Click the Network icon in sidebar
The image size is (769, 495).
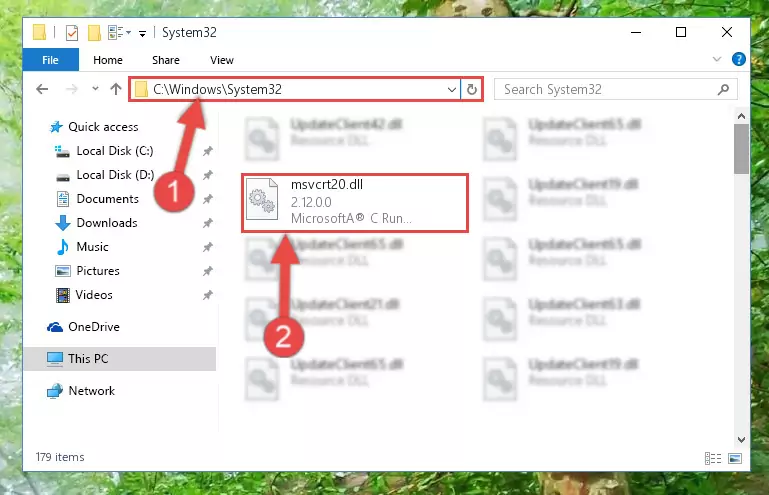point(54,391)
